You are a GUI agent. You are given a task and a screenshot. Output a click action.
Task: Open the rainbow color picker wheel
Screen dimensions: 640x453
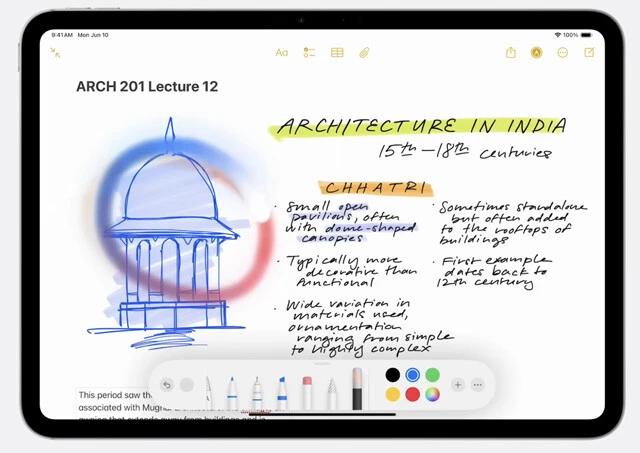(432, 395)
